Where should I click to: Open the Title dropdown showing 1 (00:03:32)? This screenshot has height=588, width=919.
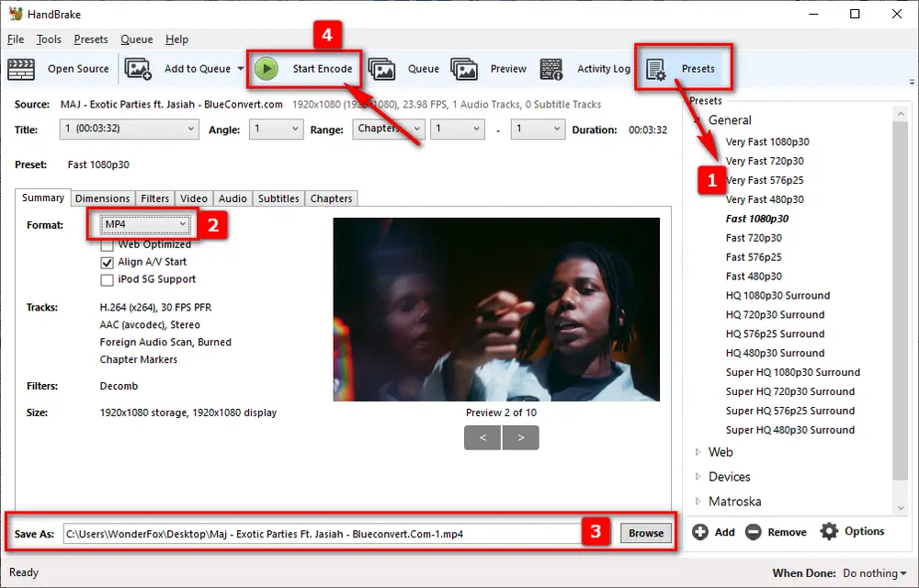(x=129, y=129)
